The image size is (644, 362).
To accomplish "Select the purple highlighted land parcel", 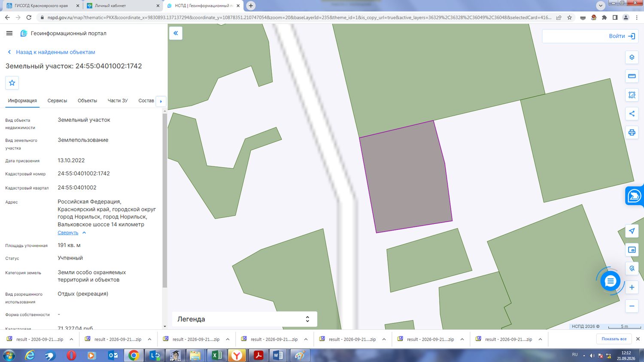I will pyautogui.click(x=405, y=177).
